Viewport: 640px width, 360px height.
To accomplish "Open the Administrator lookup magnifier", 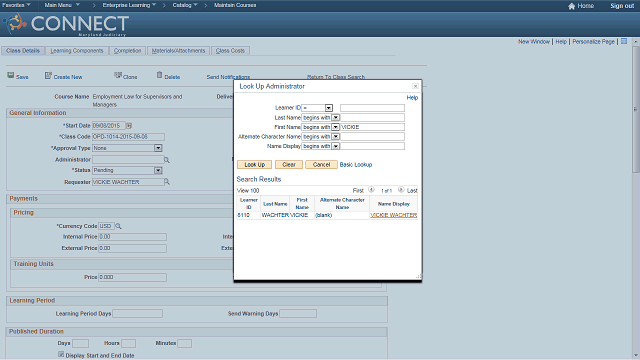I will (x=167, y=160).
